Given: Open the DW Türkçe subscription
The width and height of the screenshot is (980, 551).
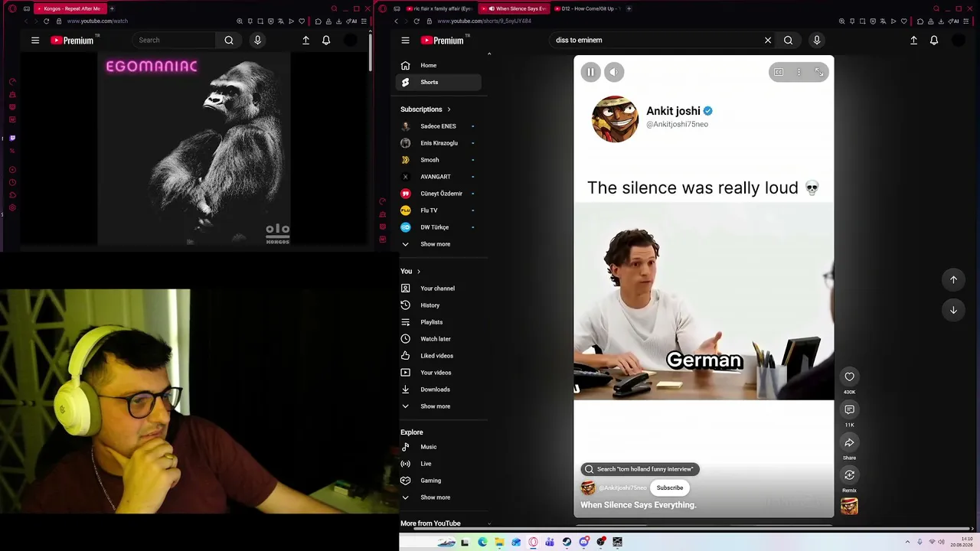Looking at the screenshot, I should (x=439, y=227).
